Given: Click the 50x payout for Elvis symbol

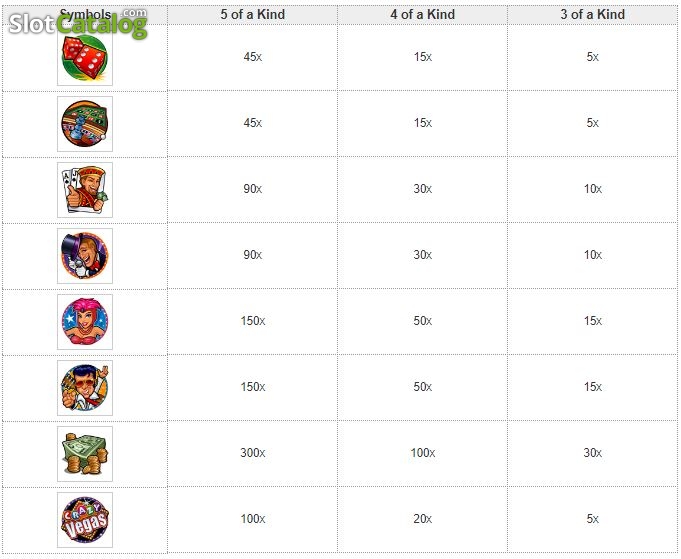Looking at the screenshot, I should pyautogui.click(x=423, y=387).
